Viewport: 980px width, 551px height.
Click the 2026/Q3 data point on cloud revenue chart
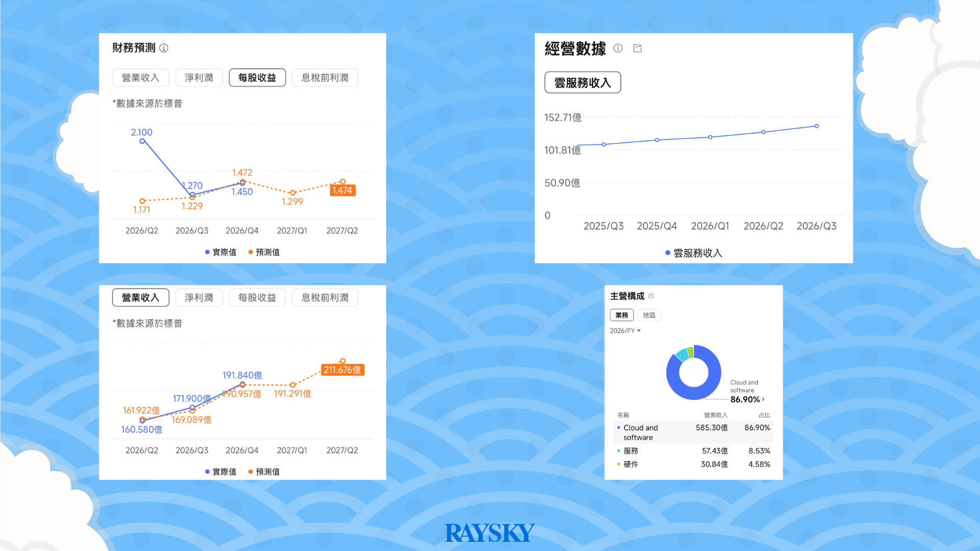click(817, 126)
